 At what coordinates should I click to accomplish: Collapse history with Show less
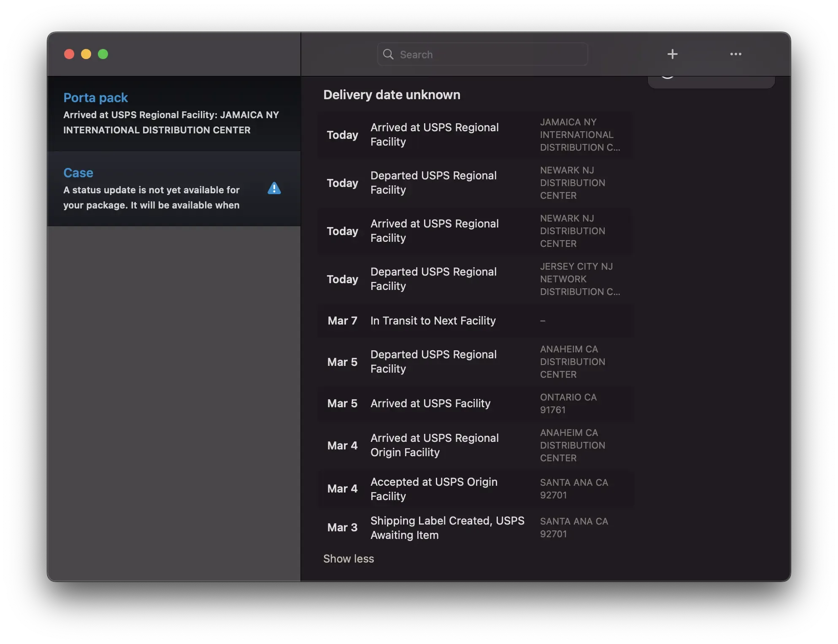coord(349,559)
